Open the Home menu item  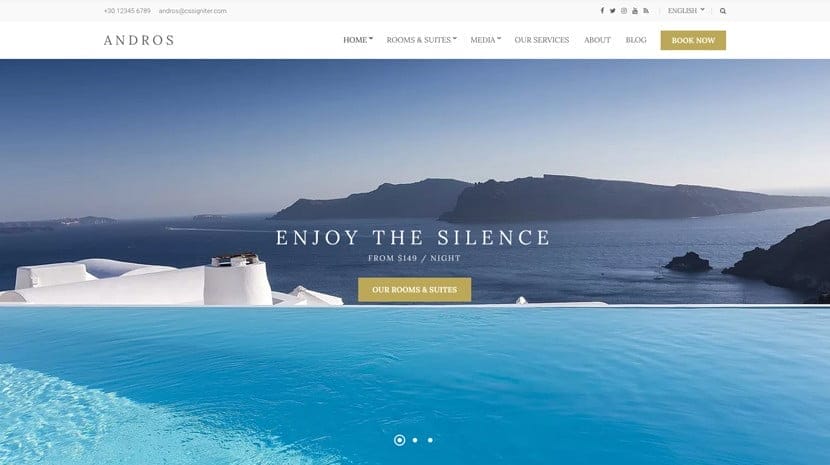(358, 40)
